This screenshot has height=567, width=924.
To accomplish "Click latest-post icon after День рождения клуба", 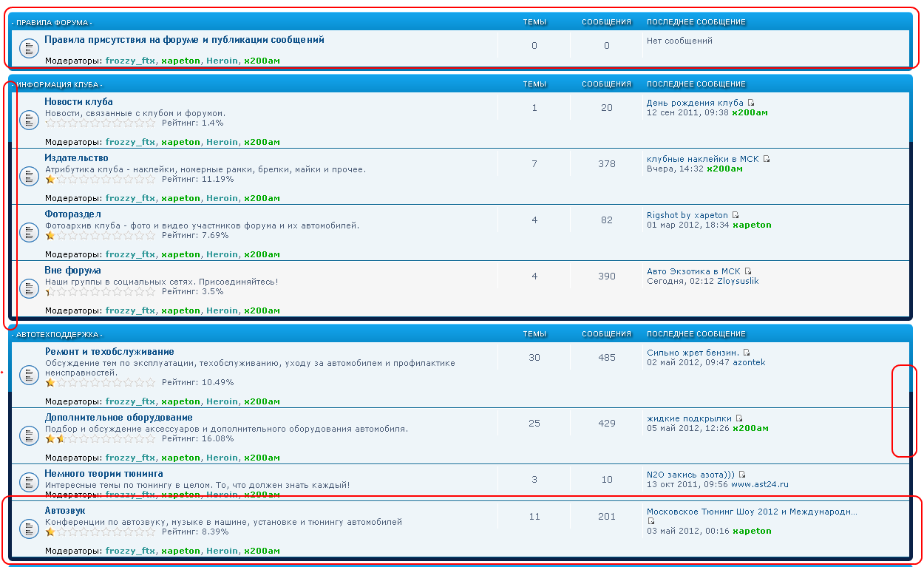I will [x=751, y=103].
